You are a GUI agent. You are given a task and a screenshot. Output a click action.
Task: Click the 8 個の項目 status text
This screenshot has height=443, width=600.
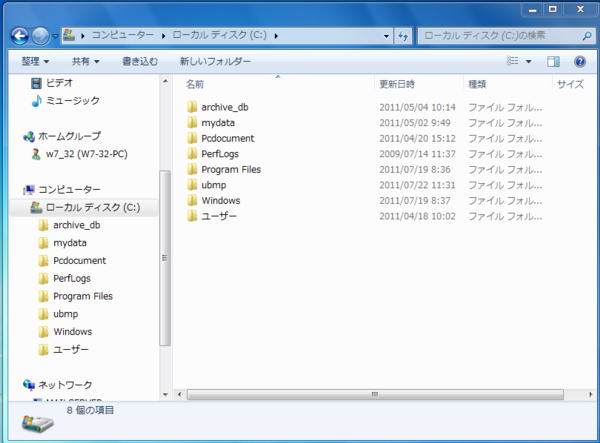coord(90,410)
